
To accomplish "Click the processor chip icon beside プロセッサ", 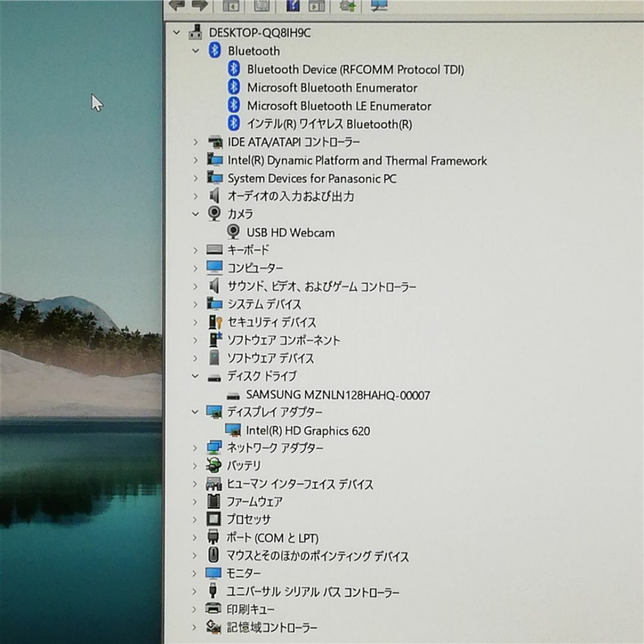I will pos(213,519).
